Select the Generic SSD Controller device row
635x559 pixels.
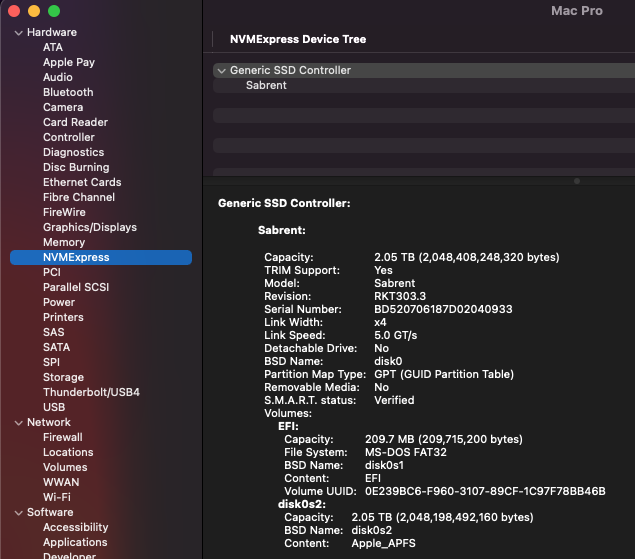[424, 70]
